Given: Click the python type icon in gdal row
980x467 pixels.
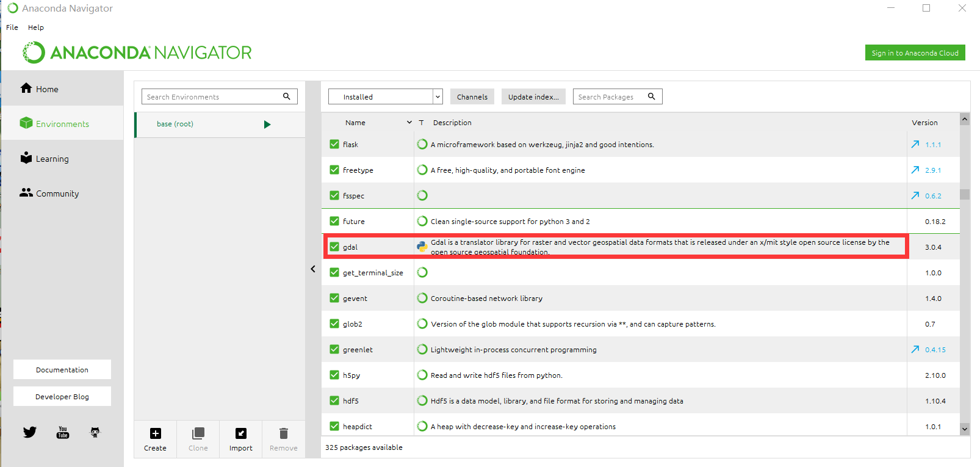Looking at the screenshot, I should (x=422, y=247).
